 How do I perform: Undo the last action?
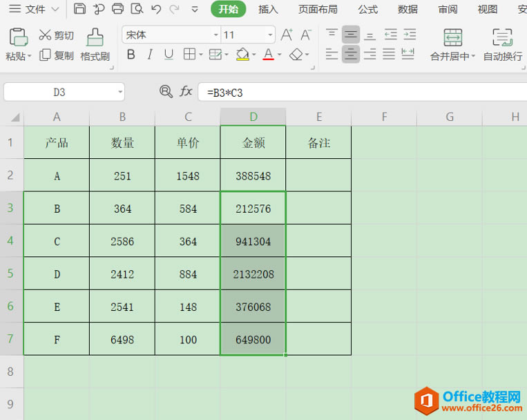[156, 9]
